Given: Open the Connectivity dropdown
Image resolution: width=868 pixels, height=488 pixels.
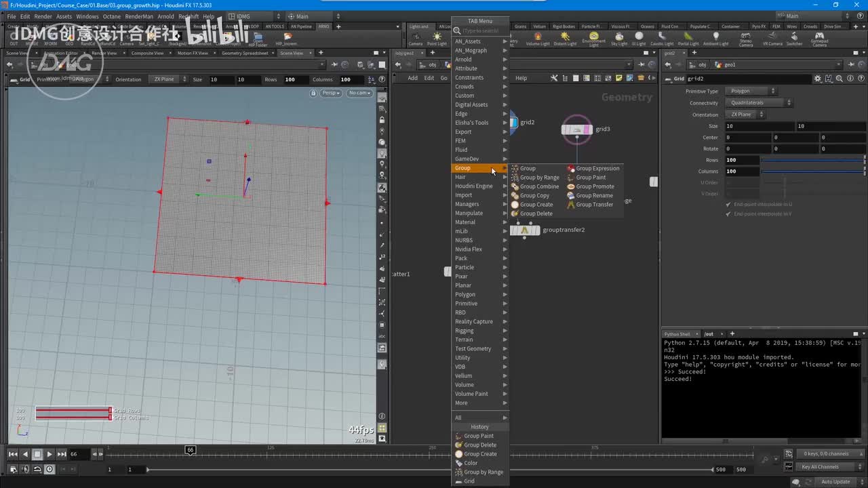Looking at the screenshot, I should [x=759, y=103].
